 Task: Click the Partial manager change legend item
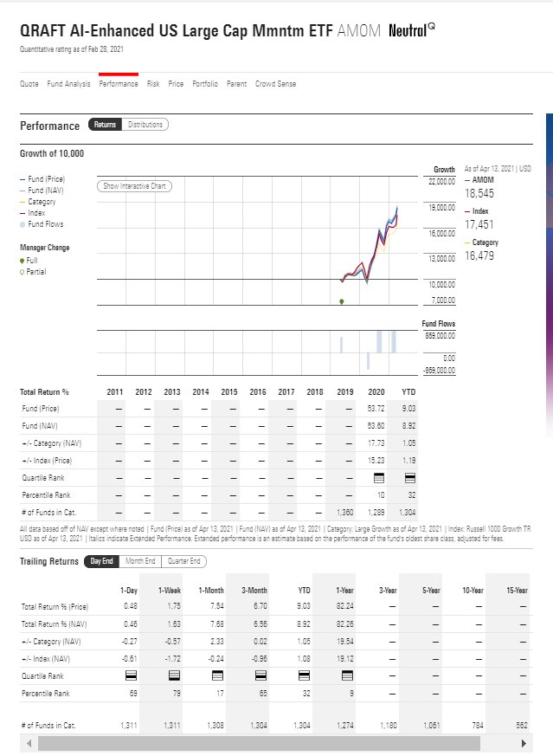pyautogui.click(x=33, y=272)
